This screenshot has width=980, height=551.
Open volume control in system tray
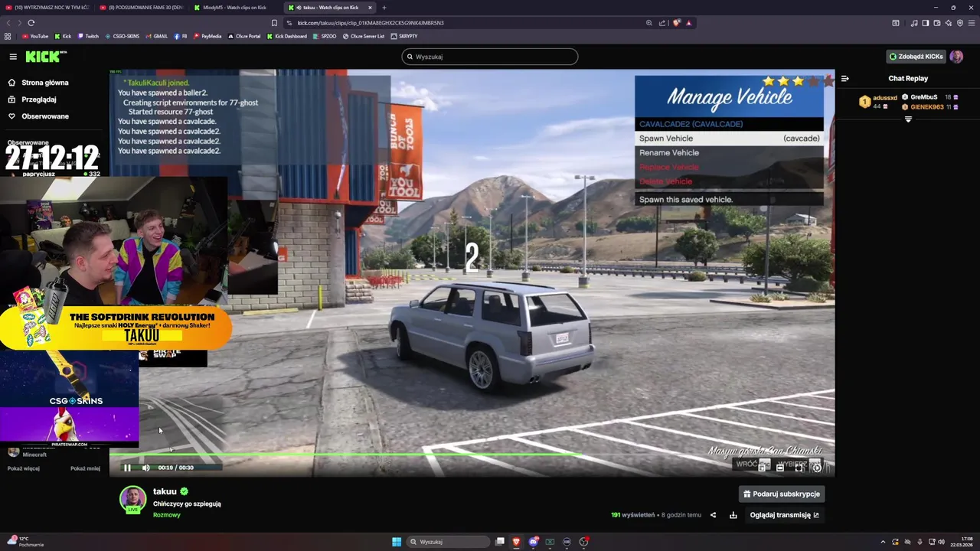(941, 542)
